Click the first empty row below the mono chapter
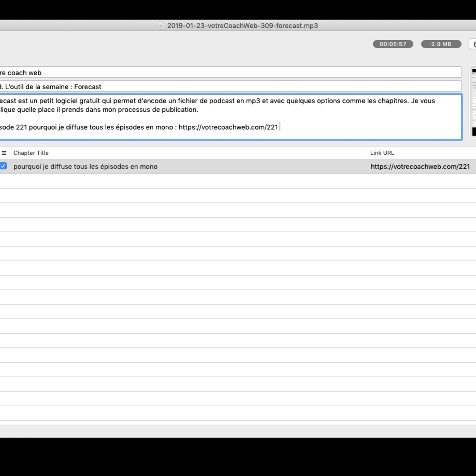 [222, 181]
